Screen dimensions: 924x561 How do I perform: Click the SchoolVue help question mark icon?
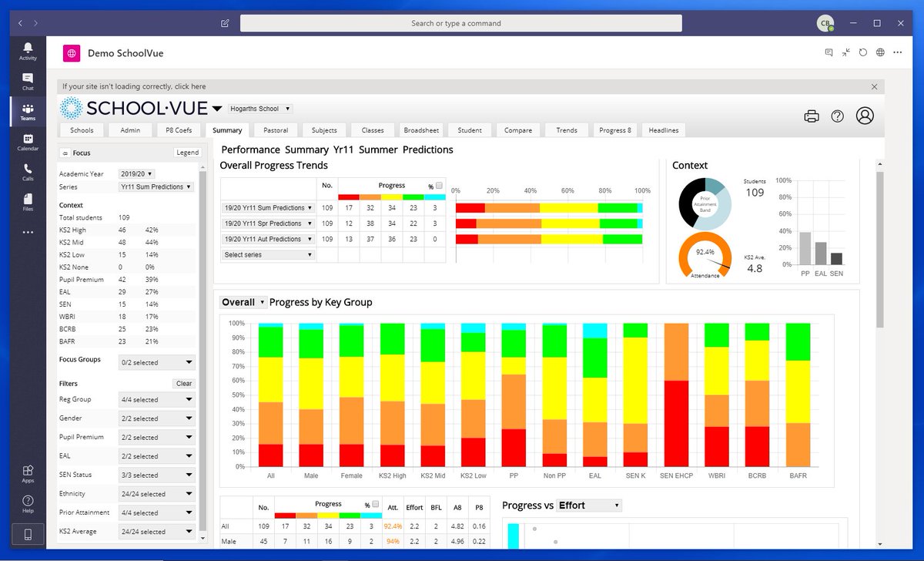[838, 116]
